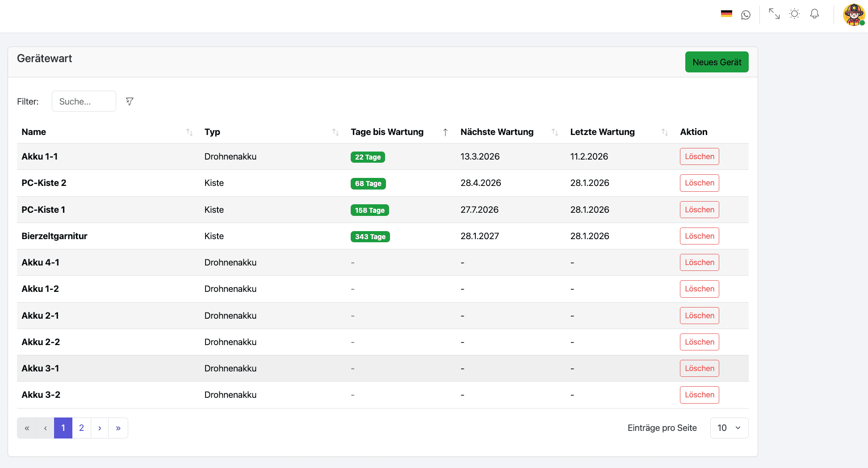Sort by Nächste Wartung column icon

[555, 132]
